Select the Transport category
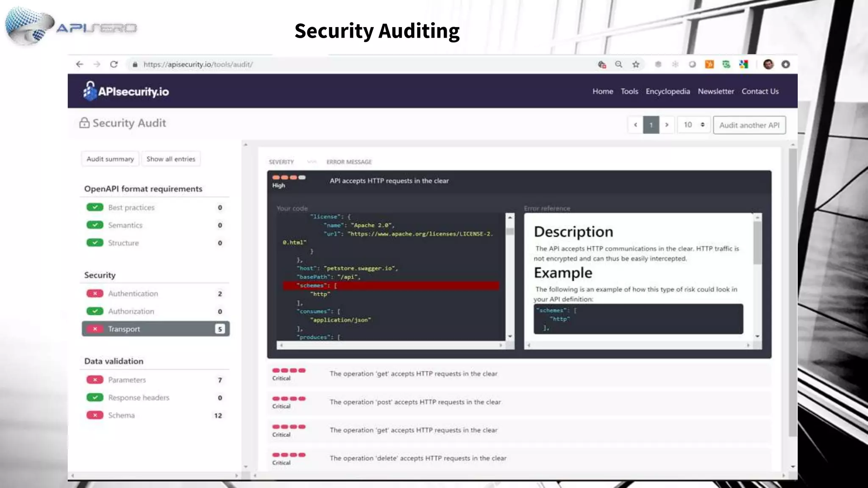Screen dimensions: 868x488 [x=156, y=329]
